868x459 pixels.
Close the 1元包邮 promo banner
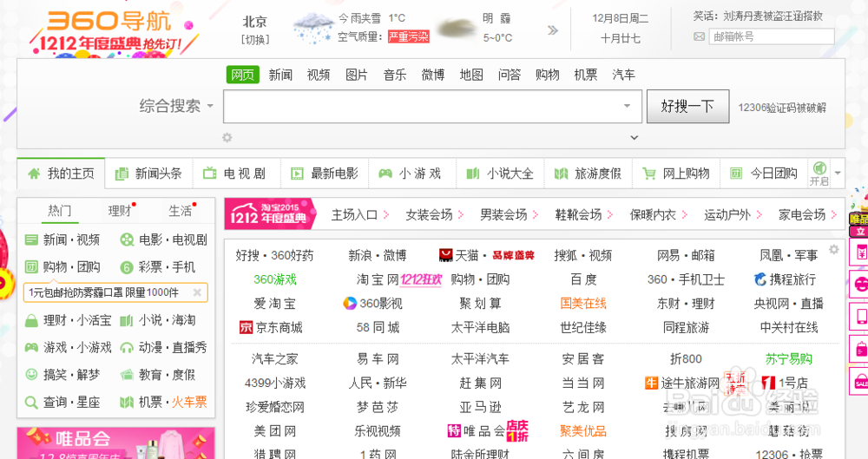[197, 292]
